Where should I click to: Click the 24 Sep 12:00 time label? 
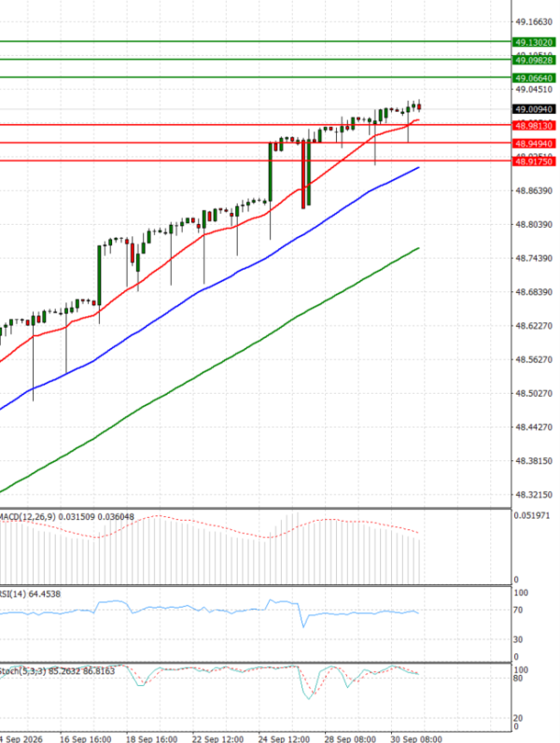tap(284, 738)
